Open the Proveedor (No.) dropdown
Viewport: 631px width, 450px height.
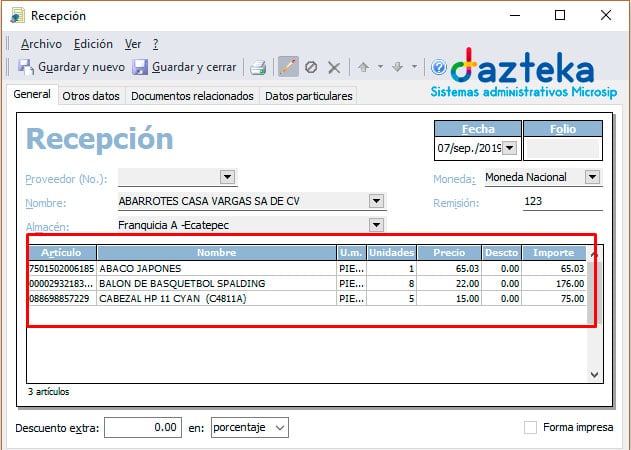click(x=227, y=177)
